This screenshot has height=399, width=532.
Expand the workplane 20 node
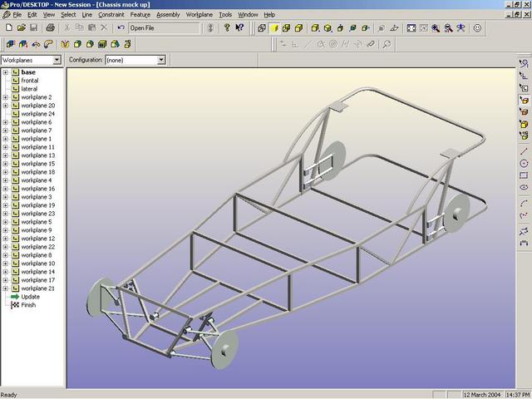tap(6, 106)
